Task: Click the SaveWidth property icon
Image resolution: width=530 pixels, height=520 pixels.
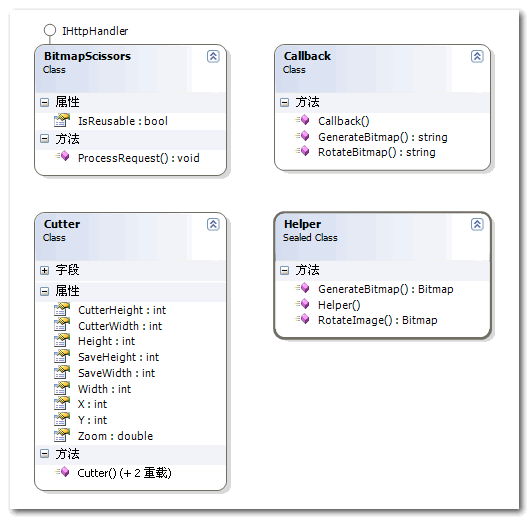Action: click(x=62, y=372)
